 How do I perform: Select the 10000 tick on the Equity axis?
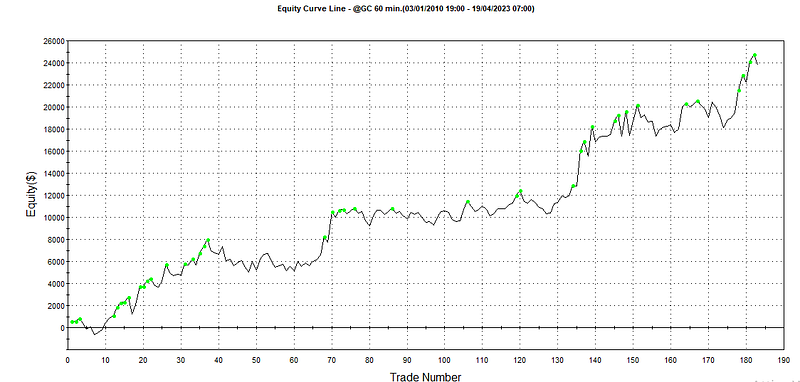point(54,217)
